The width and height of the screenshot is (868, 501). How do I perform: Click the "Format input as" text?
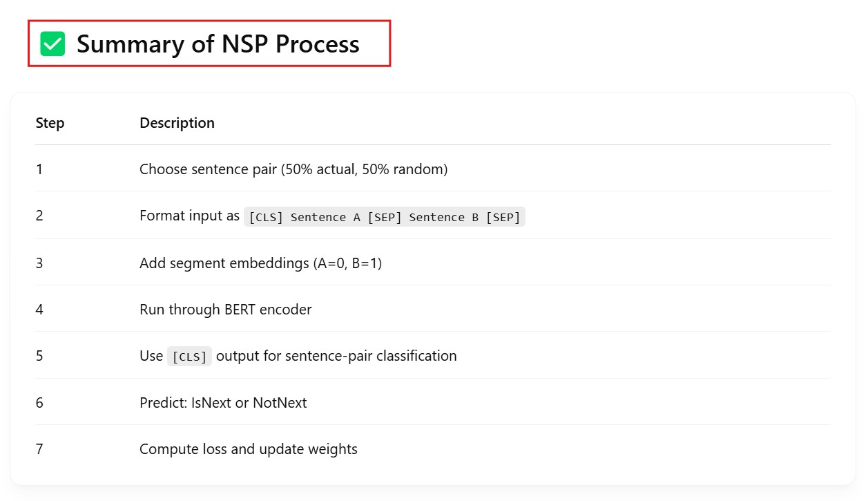click(x=189, y=216)
